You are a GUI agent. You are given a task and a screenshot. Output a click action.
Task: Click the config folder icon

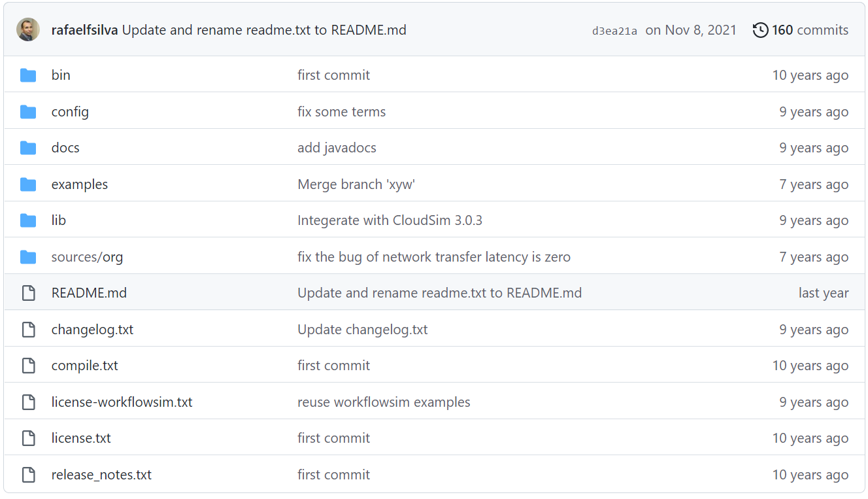28,112
